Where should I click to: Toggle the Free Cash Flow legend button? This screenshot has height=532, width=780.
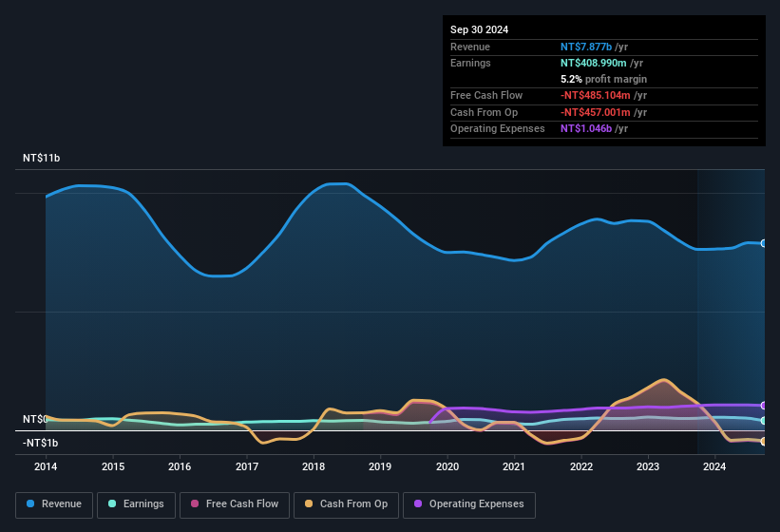pos(235,504)
